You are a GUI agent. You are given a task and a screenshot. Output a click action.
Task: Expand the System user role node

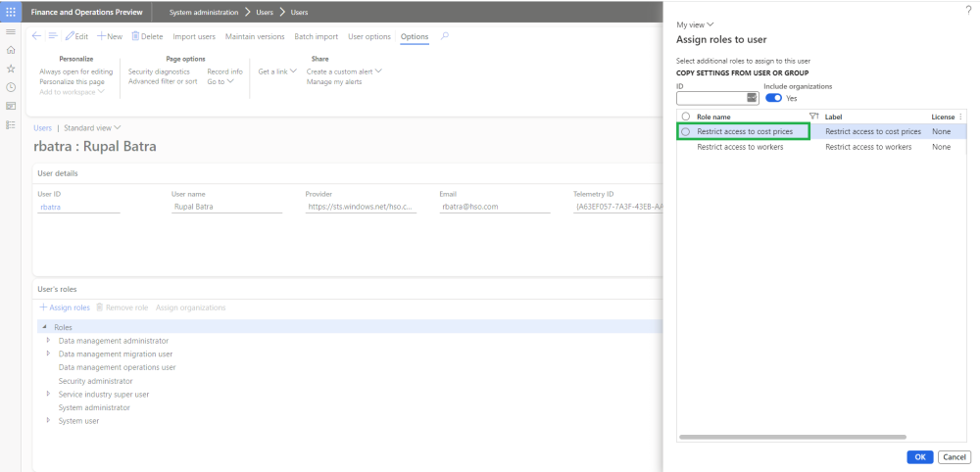[x=49, y=421]
